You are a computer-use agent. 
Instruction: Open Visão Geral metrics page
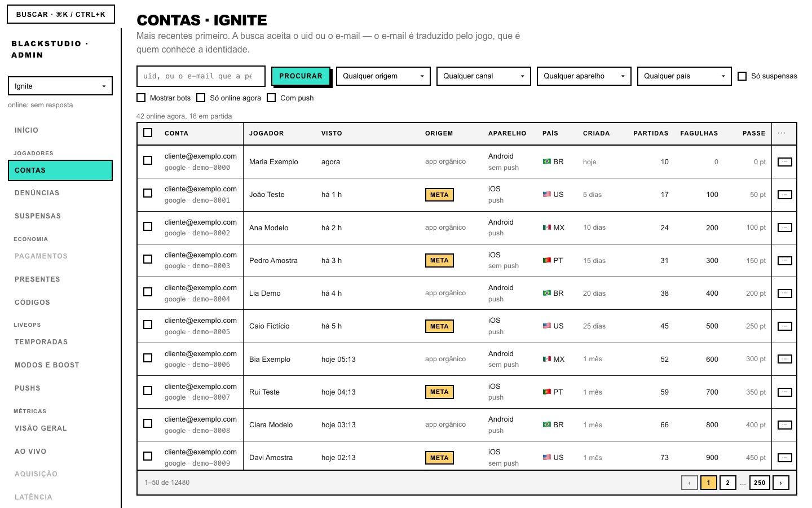pyautogui.click(x=60, y=428)
